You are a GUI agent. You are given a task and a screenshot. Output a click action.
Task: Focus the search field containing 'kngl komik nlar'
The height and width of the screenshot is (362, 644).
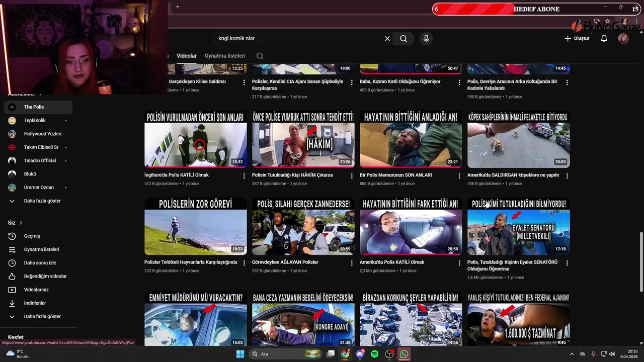coord(299,39)
